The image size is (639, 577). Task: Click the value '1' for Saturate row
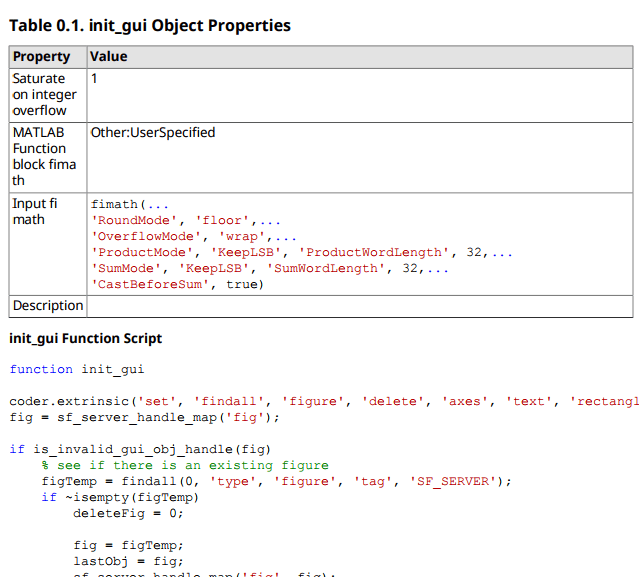(94, 78)
